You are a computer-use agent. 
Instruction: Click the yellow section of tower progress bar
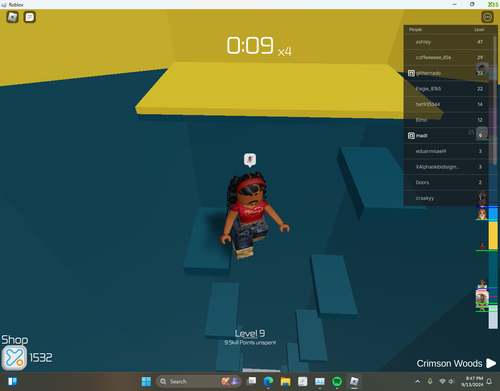click(x=493, y=235)
